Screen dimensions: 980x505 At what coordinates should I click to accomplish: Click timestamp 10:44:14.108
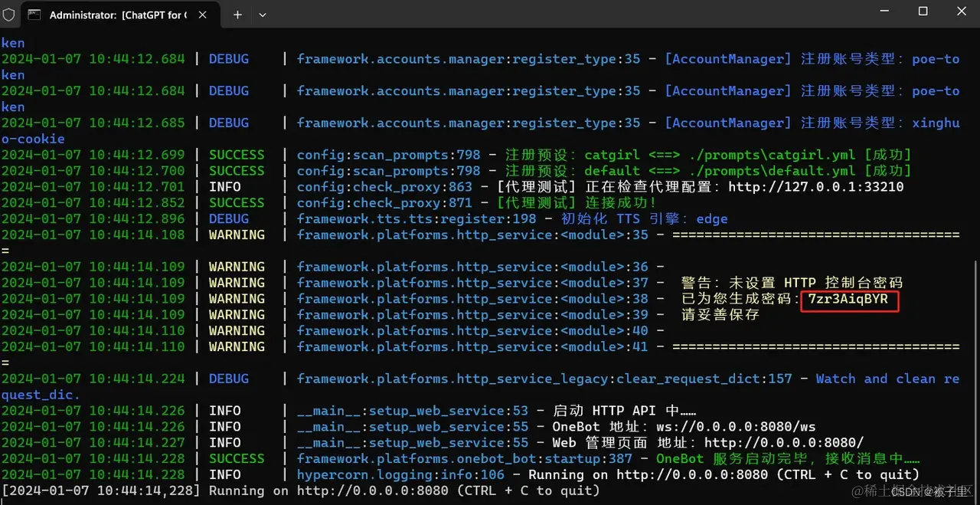(x=137, y=235)
